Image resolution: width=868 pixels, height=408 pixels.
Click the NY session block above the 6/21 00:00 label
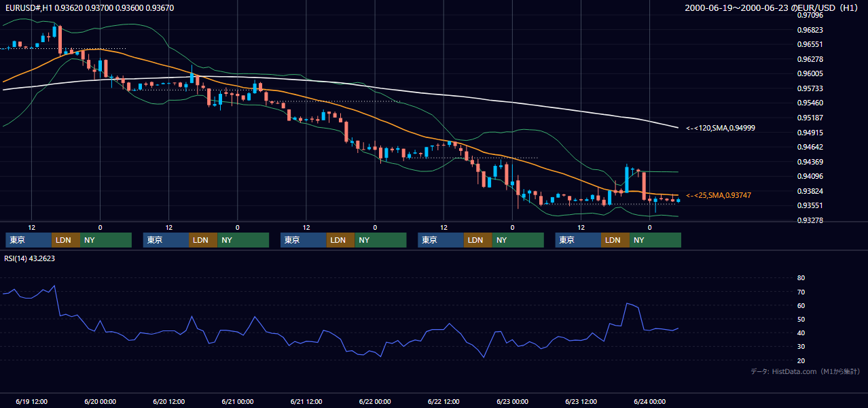point(243,240)
